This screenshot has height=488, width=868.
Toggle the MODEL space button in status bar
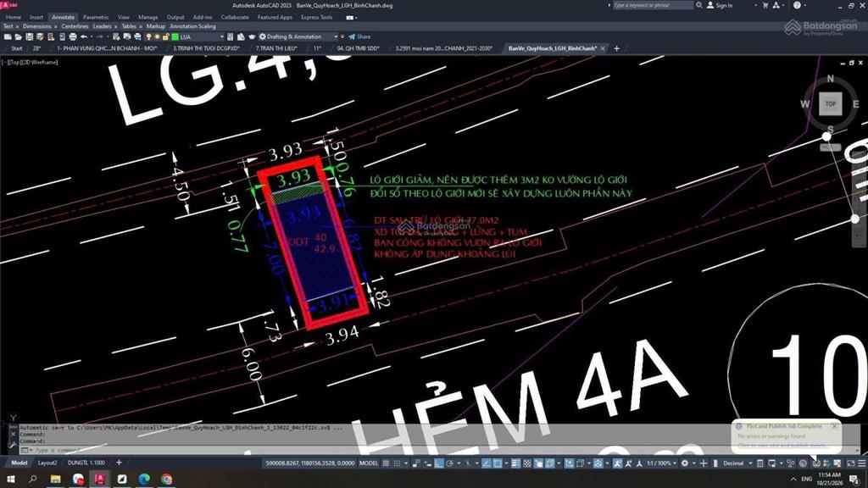(369, 463)
